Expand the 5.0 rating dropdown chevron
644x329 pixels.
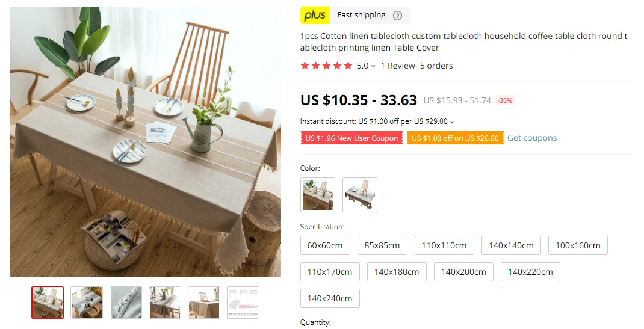coord(373,66)
